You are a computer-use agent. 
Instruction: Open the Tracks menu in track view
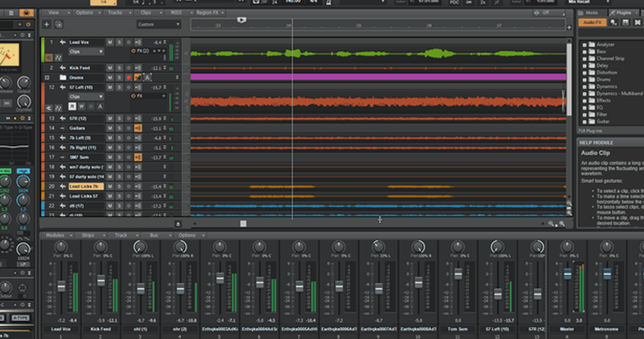tap(116, 13)
